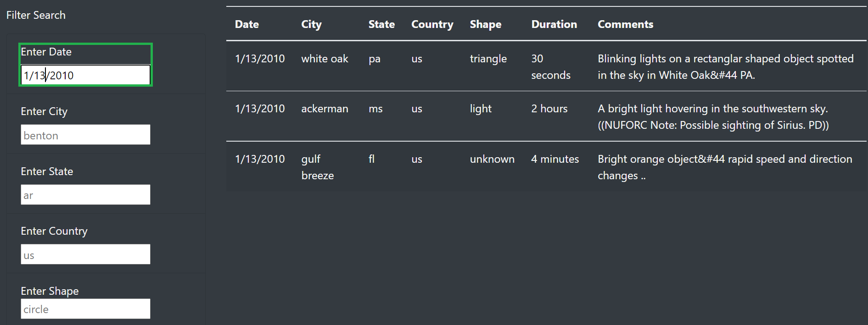This screenshot has width=868, height=325.
Task: Select the 'ackerman' city cell
Action: pos(325,109)
